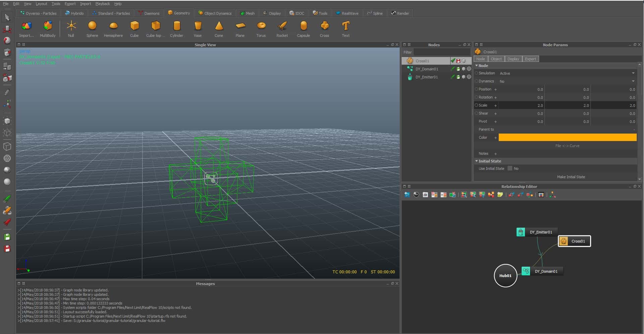This screenshot has width=644, height=334.
Task: Click the Hemisphere shelf icon
Action: [x=113, y=29]
